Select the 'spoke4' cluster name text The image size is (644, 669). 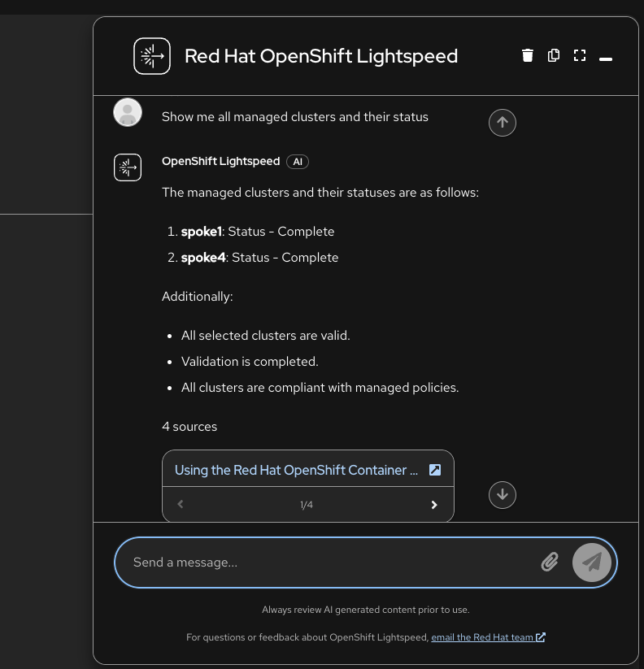pos(203,258)
